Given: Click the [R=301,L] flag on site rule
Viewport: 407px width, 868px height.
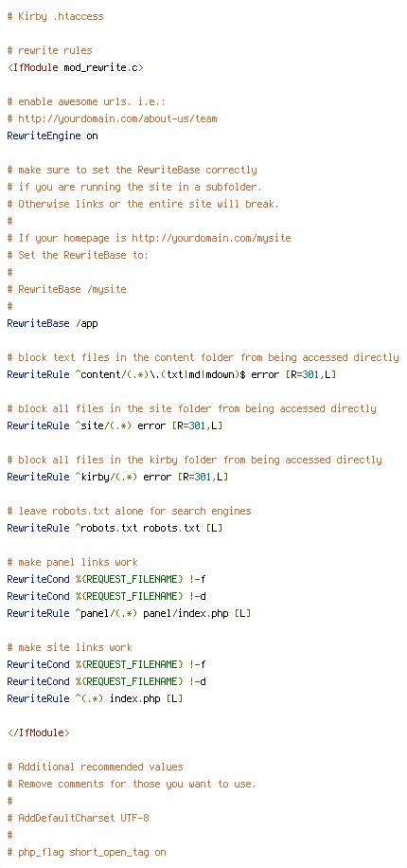Looking at the screenshot, I should point(198,425).
